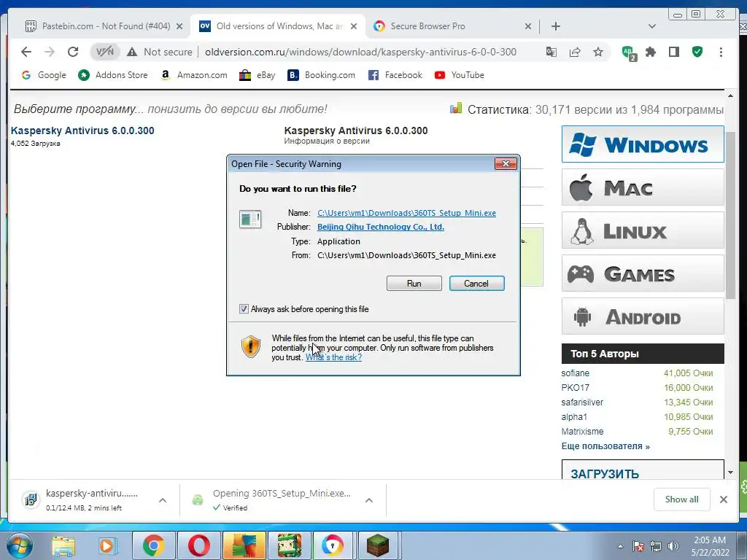Screen dimensions: 747x560
Task: Click the page vertical scrollbar down arrow
Action: (730, 472)
